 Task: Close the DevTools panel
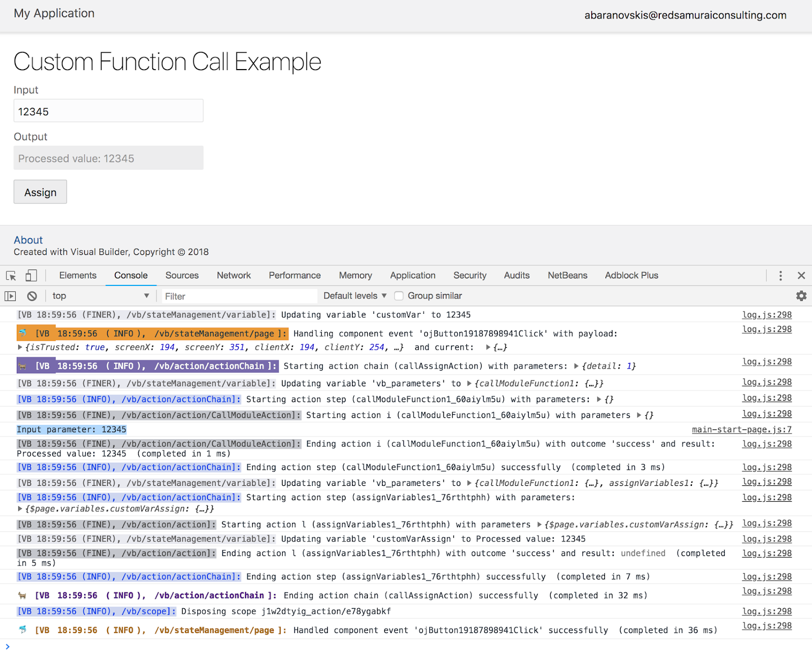pos(801,275)
